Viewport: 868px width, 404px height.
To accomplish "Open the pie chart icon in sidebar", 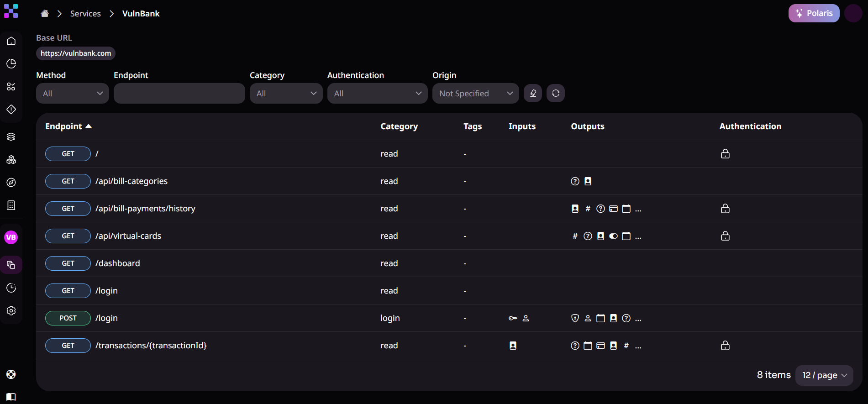I will [11, 64].
